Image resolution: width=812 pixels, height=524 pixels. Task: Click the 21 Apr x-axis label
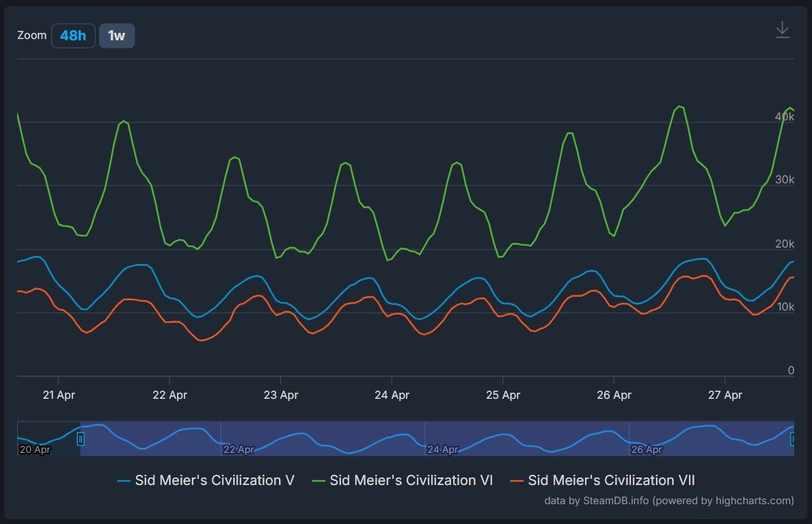point(58,395)
